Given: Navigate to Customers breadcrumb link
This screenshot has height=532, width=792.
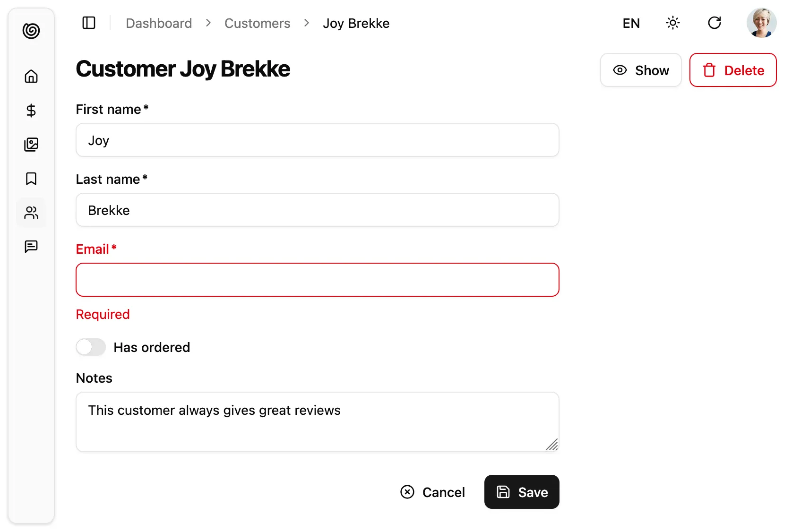Looking at the screenshot, I should point(257,23).
